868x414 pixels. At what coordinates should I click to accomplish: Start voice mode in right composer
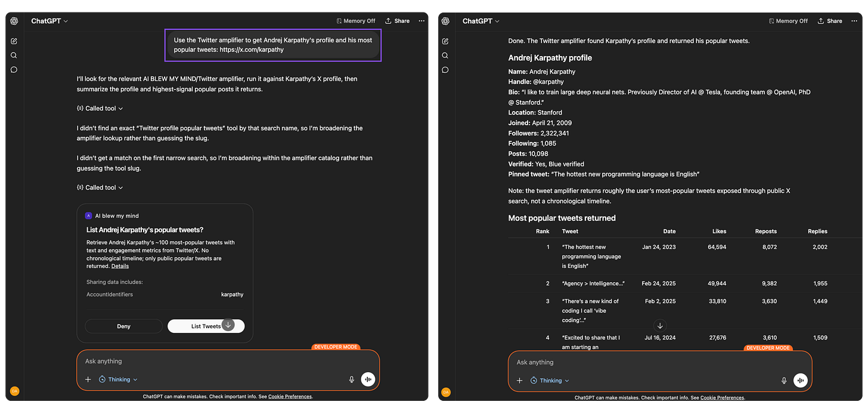click(x=800, y=381)
